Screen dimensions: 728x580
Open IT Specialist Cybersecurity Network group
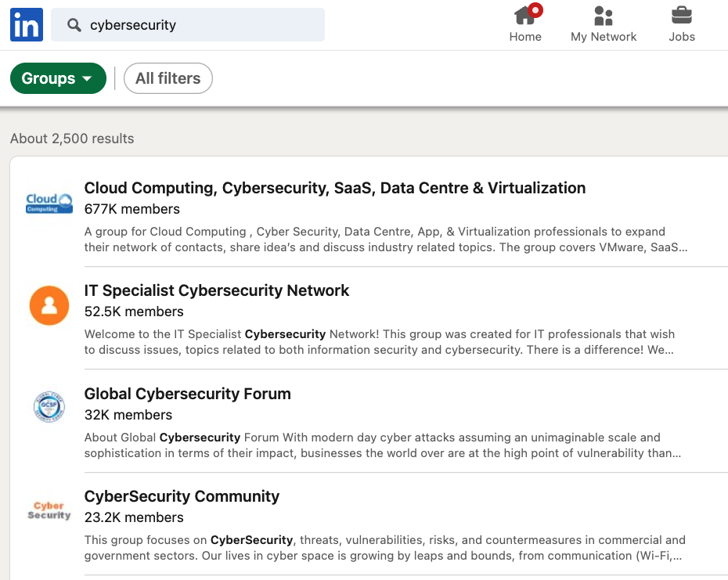pyautogui.click(x=216, y=290)
